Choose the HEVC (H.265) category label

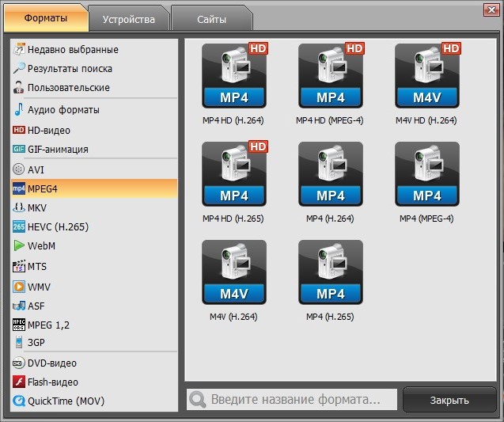click(58, 226)
